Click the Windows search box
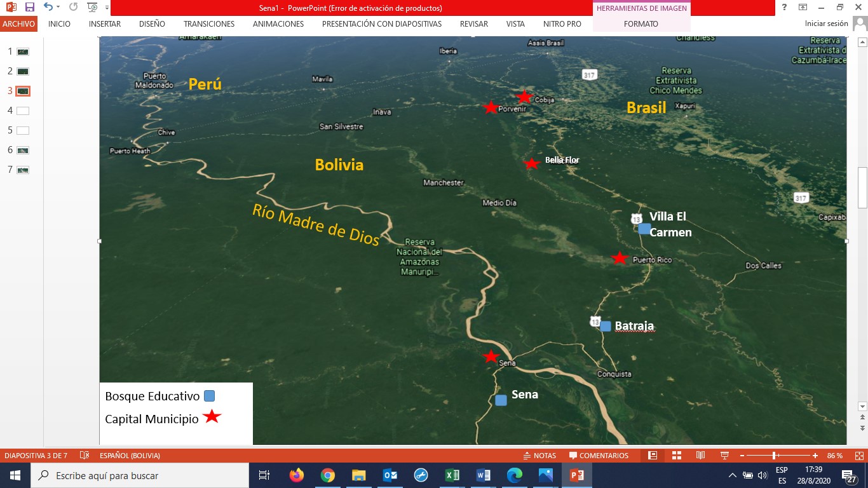The image size is (868, 488). (140, 475)
